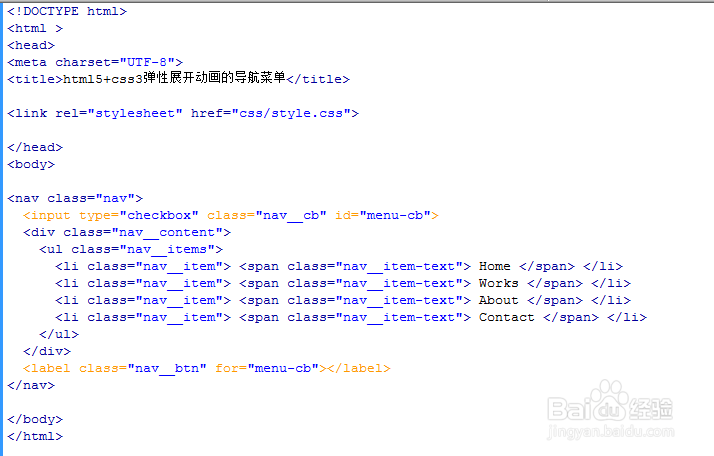This screenshot has width=714, height=456.
Task: Click the link rel="stylesheet" line
Action: [x=183, y=113]
